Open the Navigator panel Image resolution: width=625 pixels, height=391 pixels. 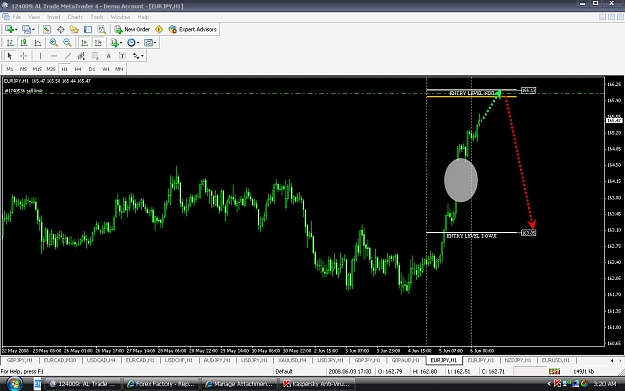tap(74, 29)
